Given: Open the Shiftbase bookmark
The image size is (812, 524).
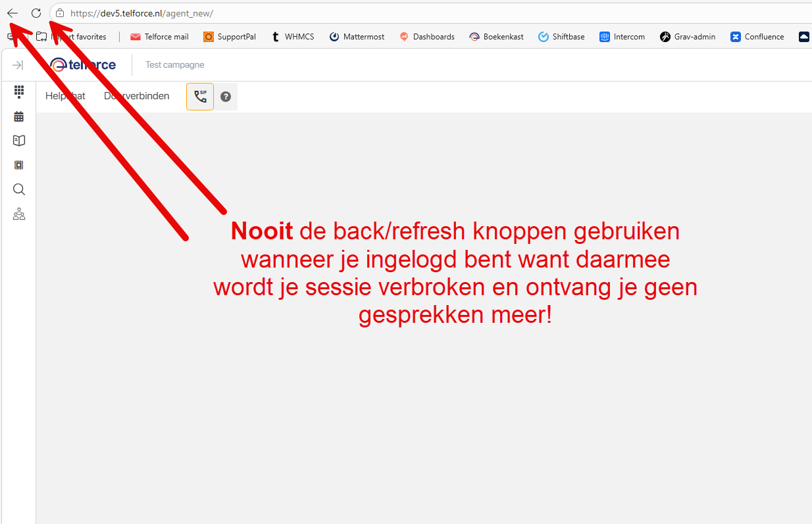Looking at the screenshot, I should 561,37.
